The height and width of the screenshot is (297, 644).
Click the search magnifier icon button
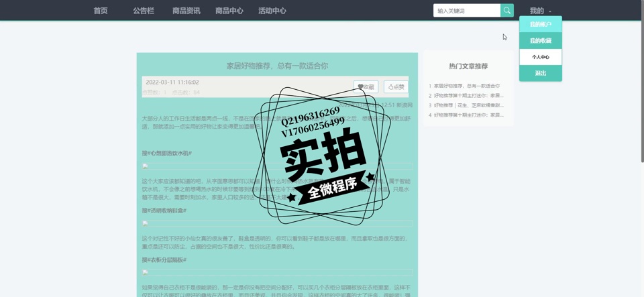506,11
